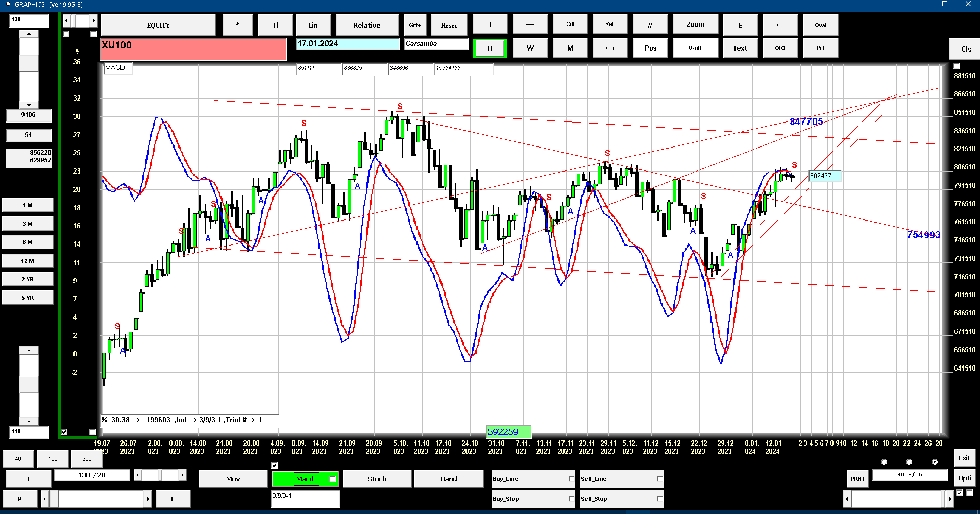This screenshot has width=980, height=514.
Task: Activate the Zoom tool
Action: coord(695,25)
